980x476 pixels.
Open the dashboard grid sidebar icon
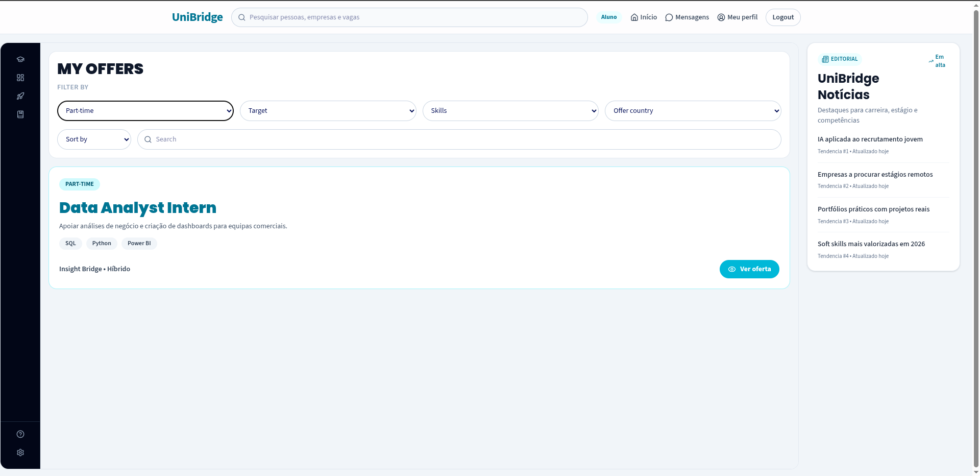[20, 78]
